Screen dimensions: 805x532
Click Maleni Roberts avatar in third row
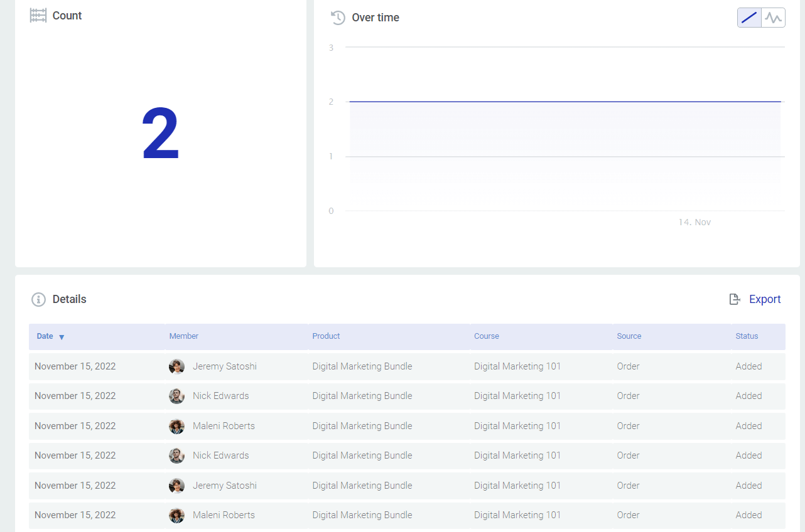176,426
